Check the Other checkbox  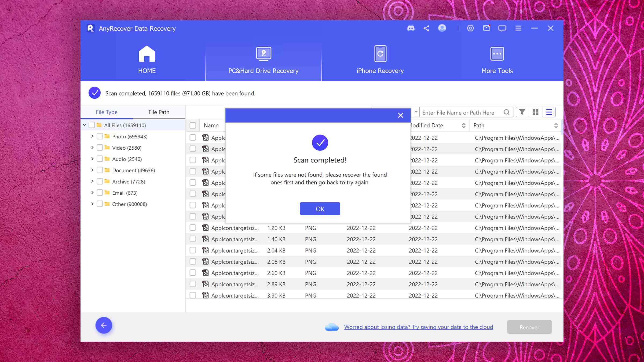100,204
